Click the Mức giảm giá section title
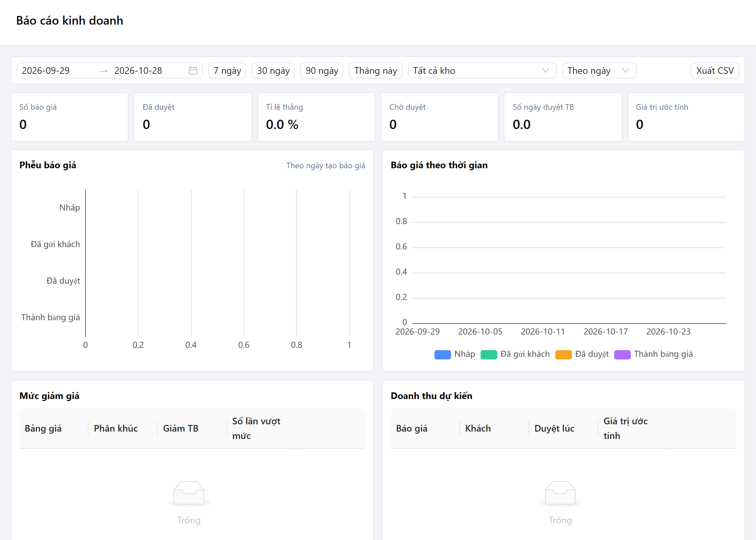 (49, 396)
